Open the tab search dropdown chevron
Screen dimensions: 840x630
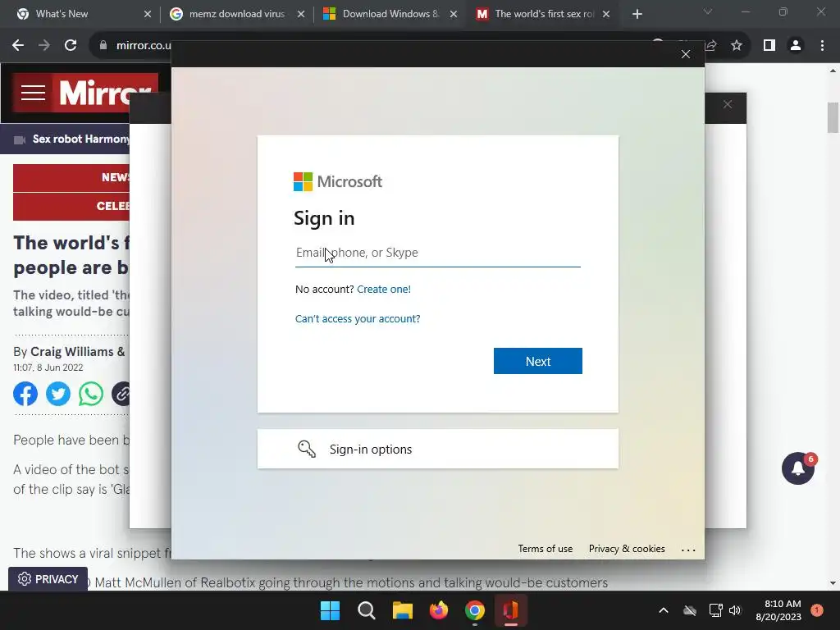(x=708, y=11)
